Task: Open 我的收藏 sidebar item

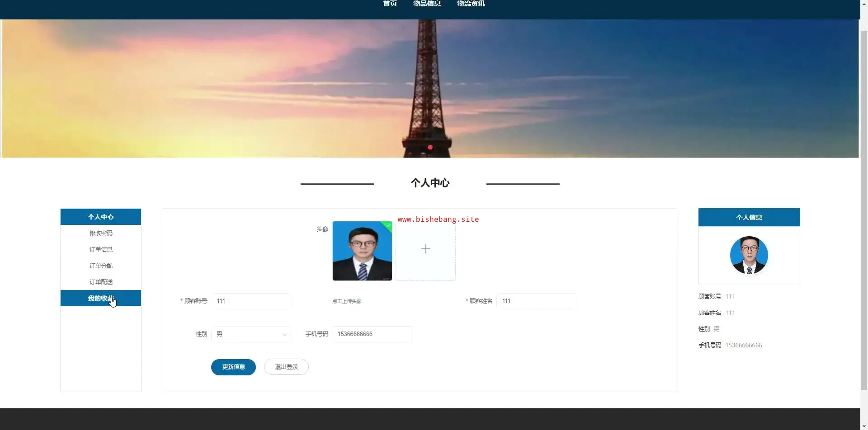Action: pos(101,298)
